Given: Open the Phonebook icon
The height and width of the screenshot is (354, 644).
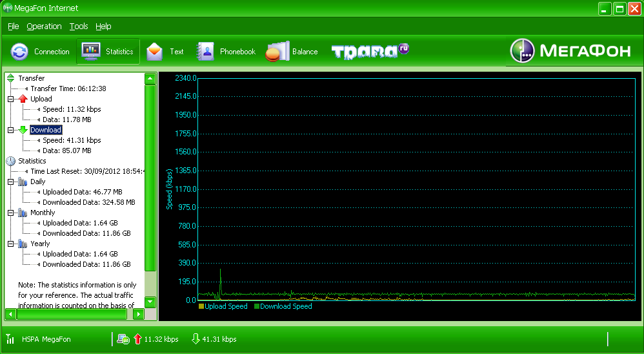Looking at the screenshot, I should [x=205, y=52].
